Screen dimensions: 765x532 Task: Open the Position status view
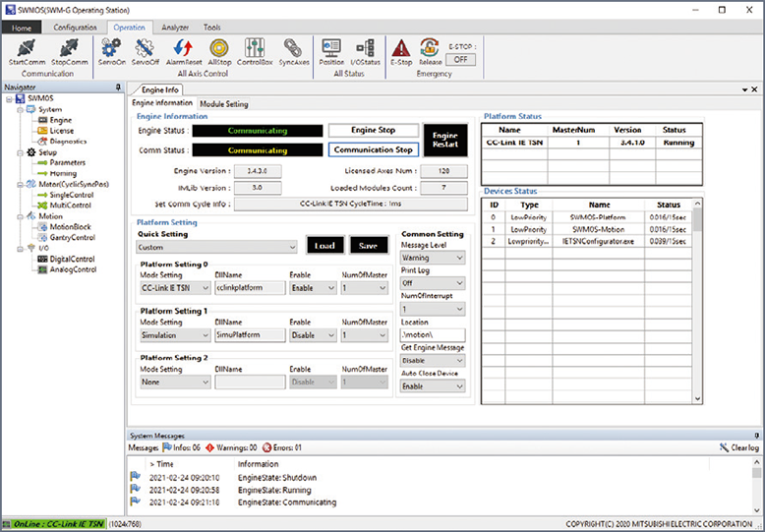[x=331, y=52]
